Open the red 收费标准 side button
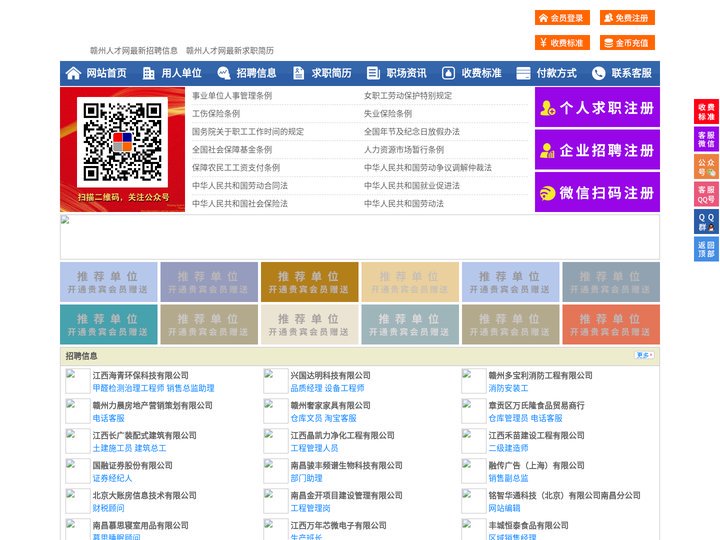This screenshot has height=540, width=720. click(706, 112)
